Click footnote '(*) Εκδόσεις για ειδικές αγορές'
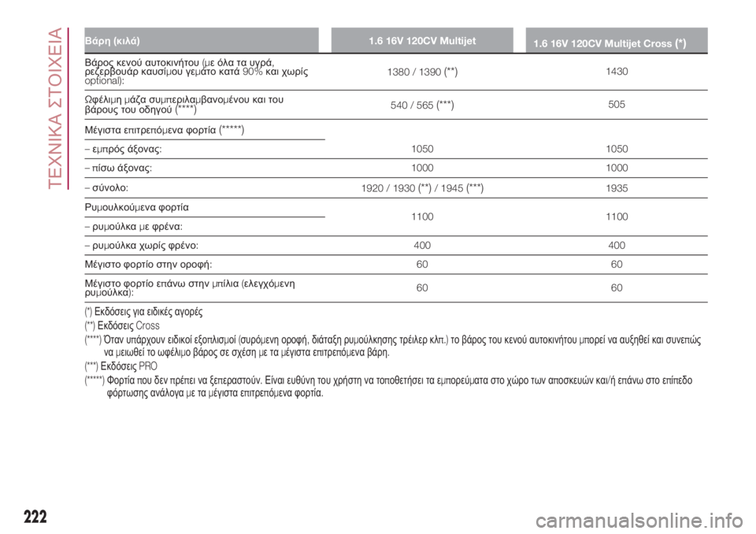The height and width of the screenshot is (534, 756). pyautogui.click(x=143, y=312)
